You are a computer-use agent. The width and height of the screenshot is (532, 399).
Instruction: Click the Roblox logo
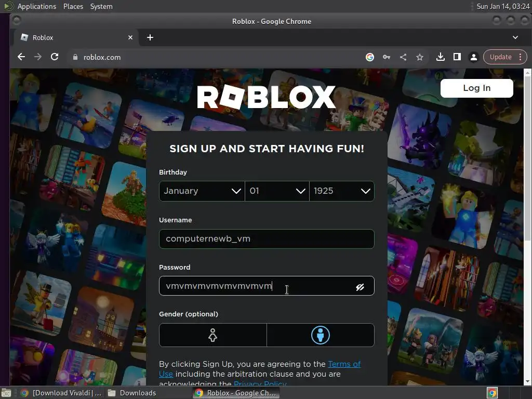tap(267, 97)
